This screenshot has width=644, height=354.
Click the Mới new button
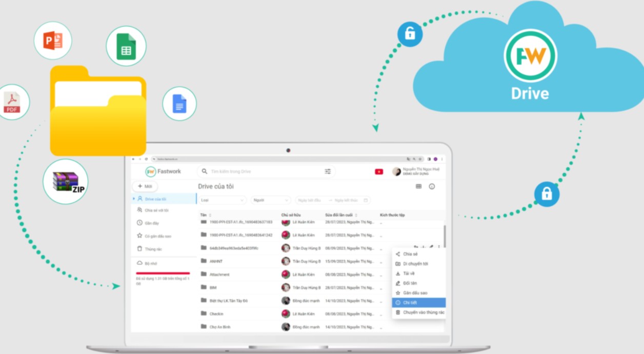pyautogui.click(x=145, y=186)
